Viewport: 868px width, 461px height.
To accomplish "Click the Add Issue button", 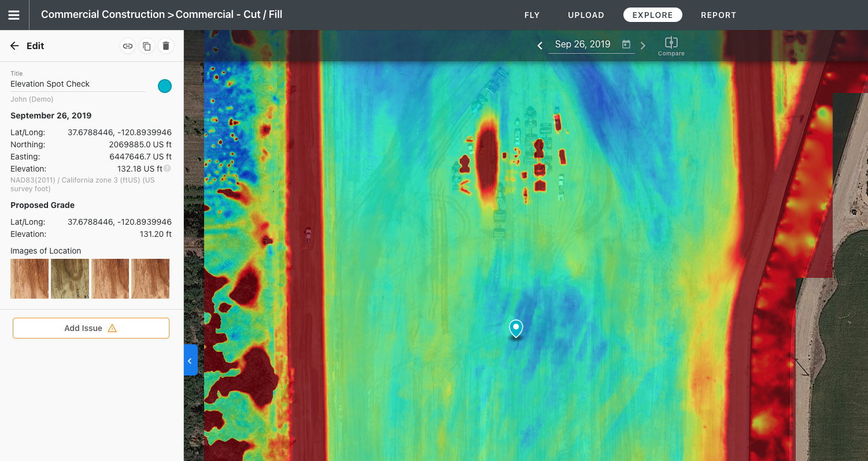I will coord(91,328).
